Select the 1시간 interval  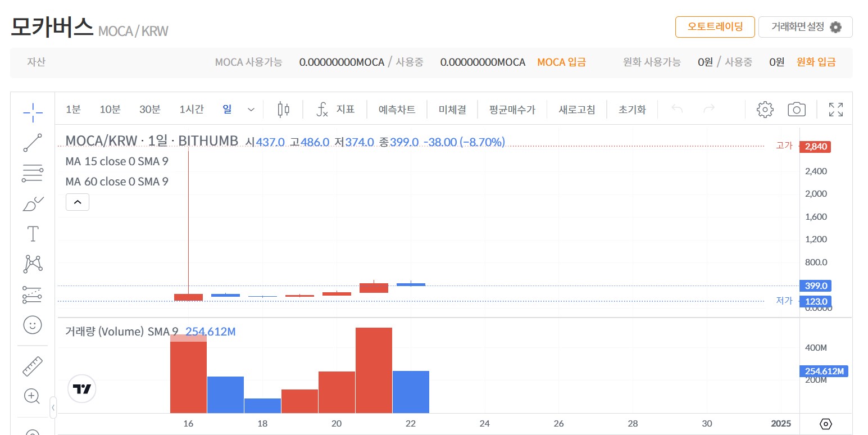(192, 109)
